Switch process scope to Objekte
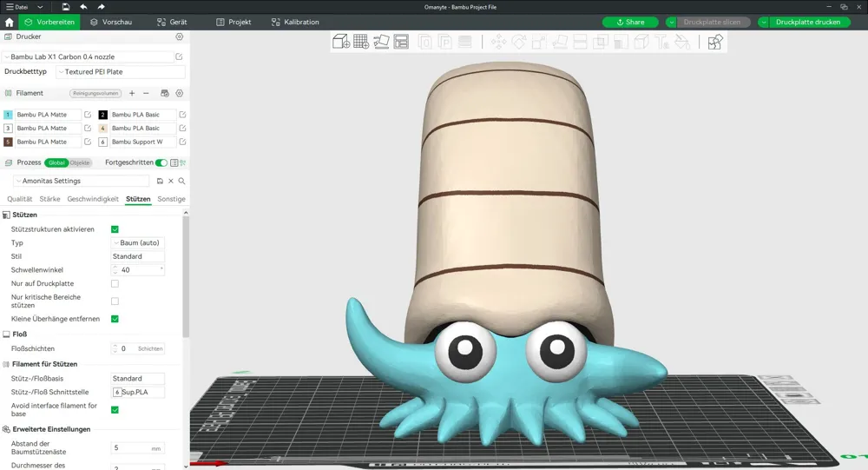 (80, 162)
